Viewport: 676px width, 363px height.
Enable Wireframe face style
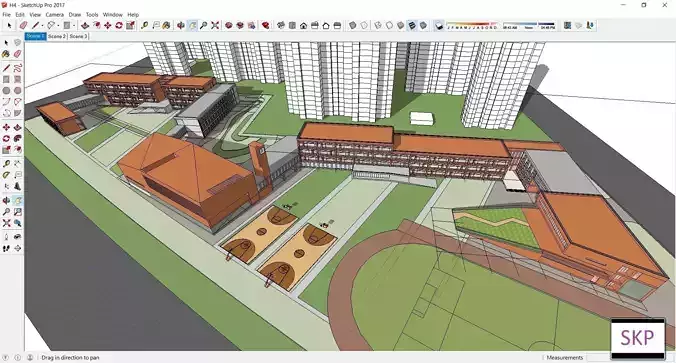click(378, 25)
